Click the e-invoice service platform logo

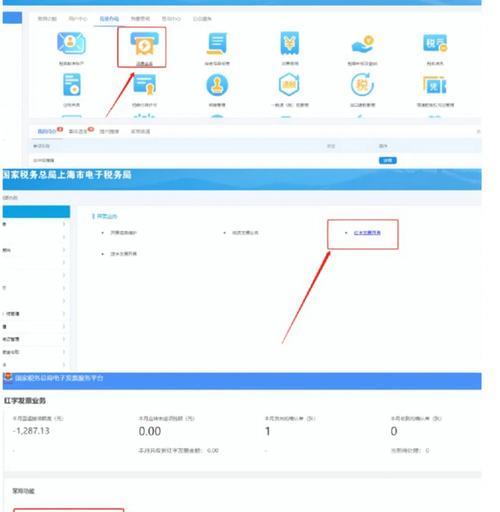tap(8, 378)
